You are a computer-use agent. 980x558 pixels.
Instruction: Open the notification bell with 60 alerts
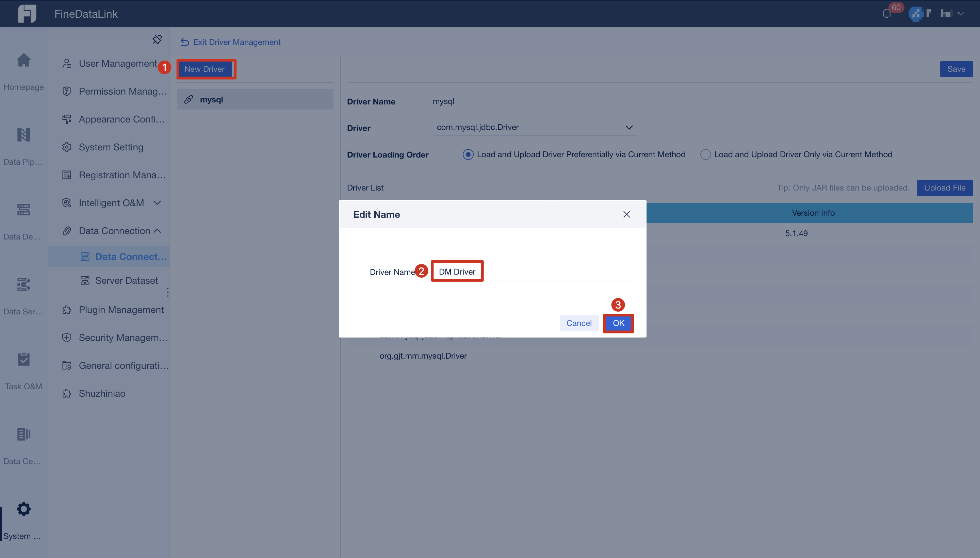(x=886, y=13)
